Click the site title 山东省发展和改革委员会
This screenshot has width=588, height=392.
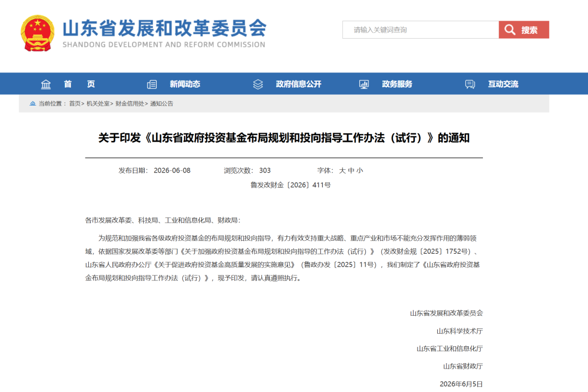tap(164, 28)
